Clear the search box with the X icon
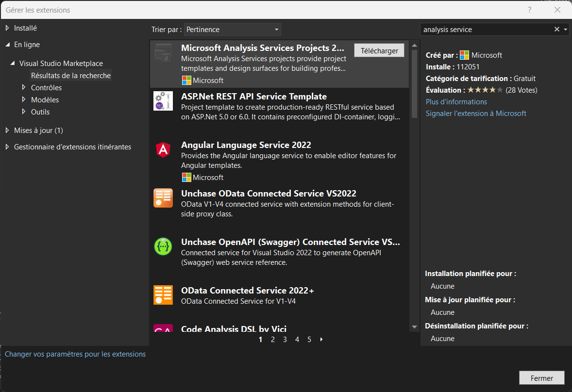Screen dimensions: 572x392 pyautogui.click(x=556, y=29)
